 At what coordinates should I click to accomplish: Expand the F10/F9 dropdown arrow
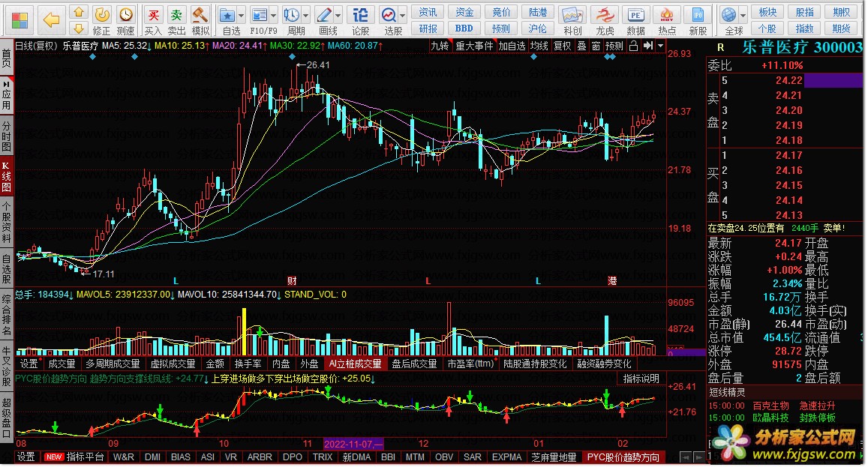[x=273, y=16]
